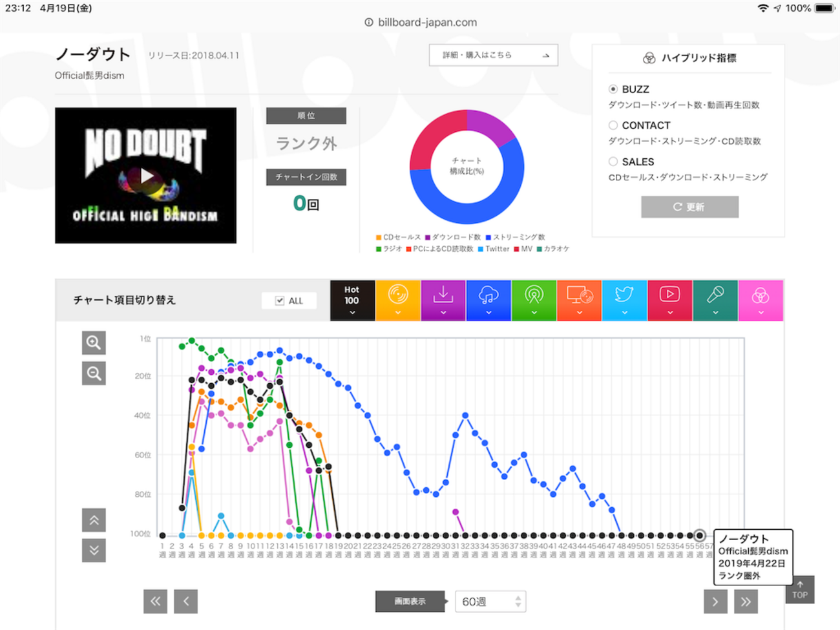
Task: Click the 0回 chart-in count value
Action: [306, 204]
